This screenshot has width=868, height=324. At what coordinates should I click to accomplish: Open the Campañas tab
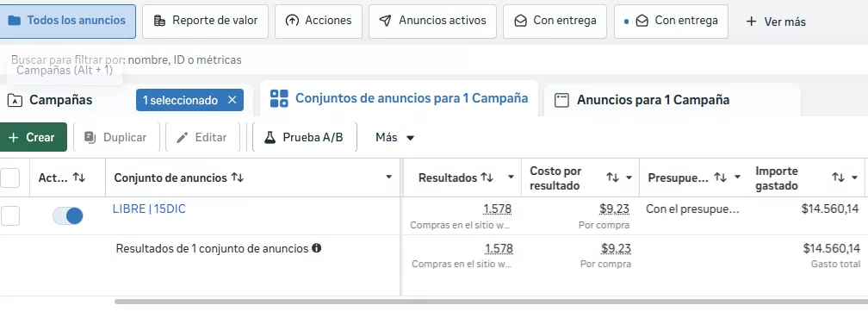pyautogui.click(x=50, y=100)
